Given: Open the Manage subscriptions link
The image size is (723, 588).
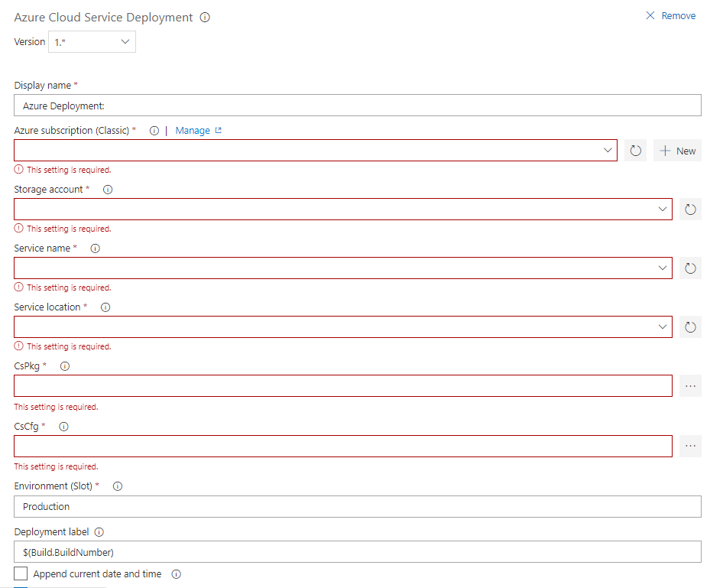Looking at the screenshot, I should pos(198,131).
